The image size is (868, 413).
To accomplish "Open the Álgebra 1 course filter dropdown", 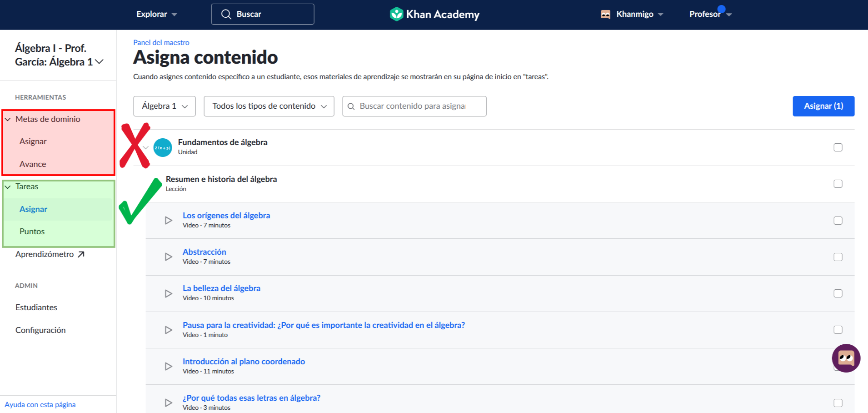I will pyautogui.click(x=165, y=106).
